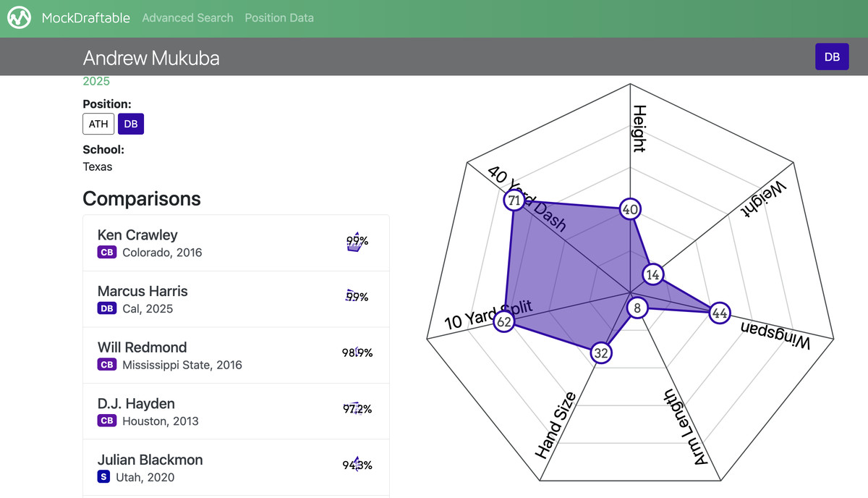Click the 10 Yard Split 62 marker
This screenshot has height=498, width=868.
(x=504, y=321)
